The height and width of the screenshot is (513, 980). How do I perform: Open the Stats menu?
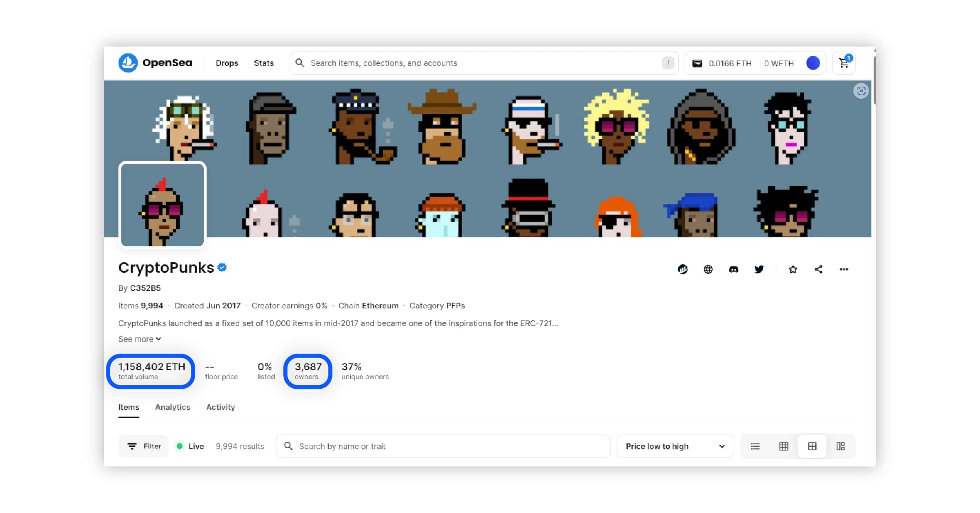[264, 63]
